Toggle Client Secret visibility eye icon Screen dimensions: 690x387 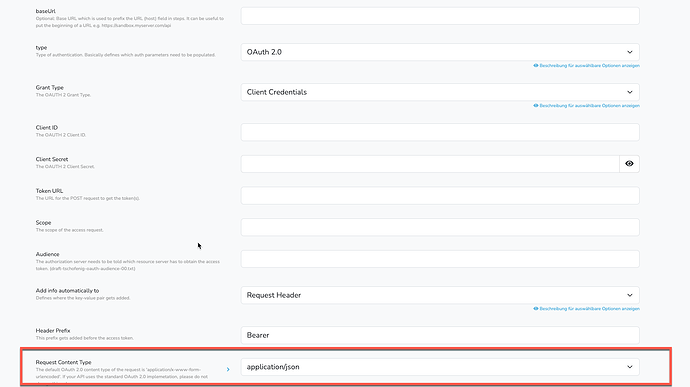point(629,164)
